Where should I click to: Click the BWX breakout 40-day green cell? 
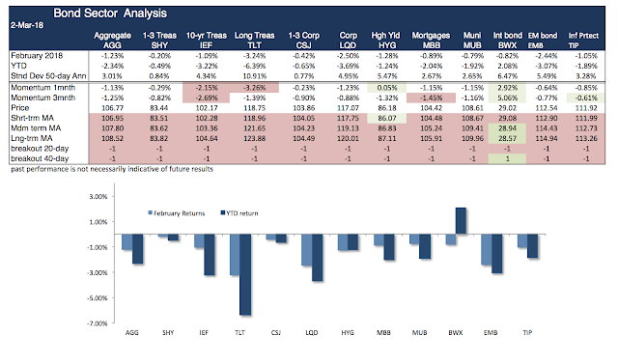pyautogui.click(x=507, y=158)
